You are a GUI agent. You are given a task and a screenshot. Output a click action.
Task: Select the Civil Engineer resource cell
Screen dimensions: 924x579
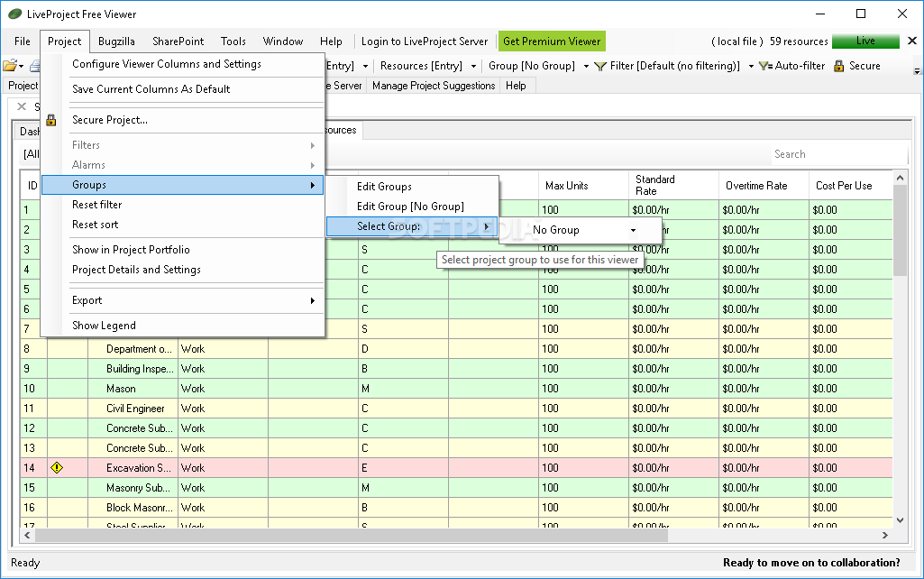[133, 409]
